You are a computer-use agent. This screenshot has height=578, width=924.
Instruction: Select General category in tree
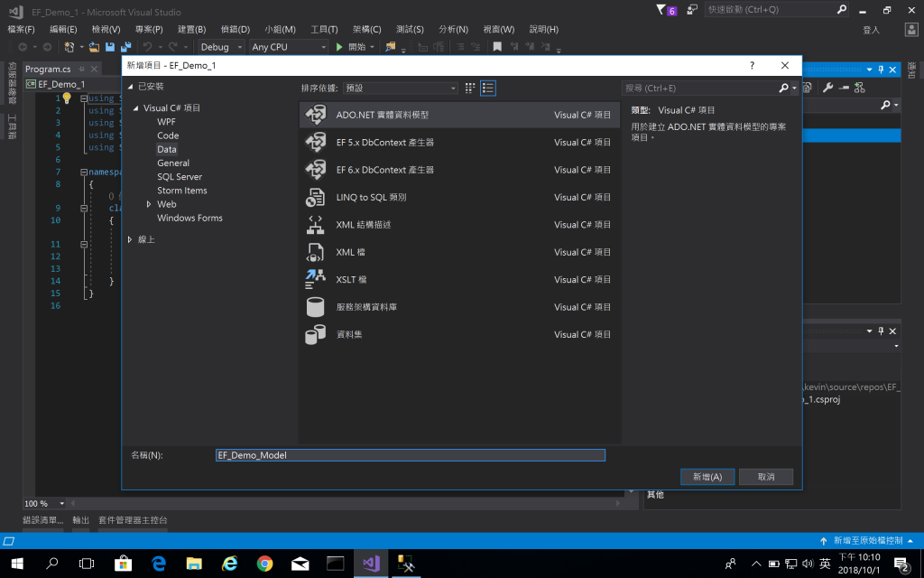(x=173, y=163)
